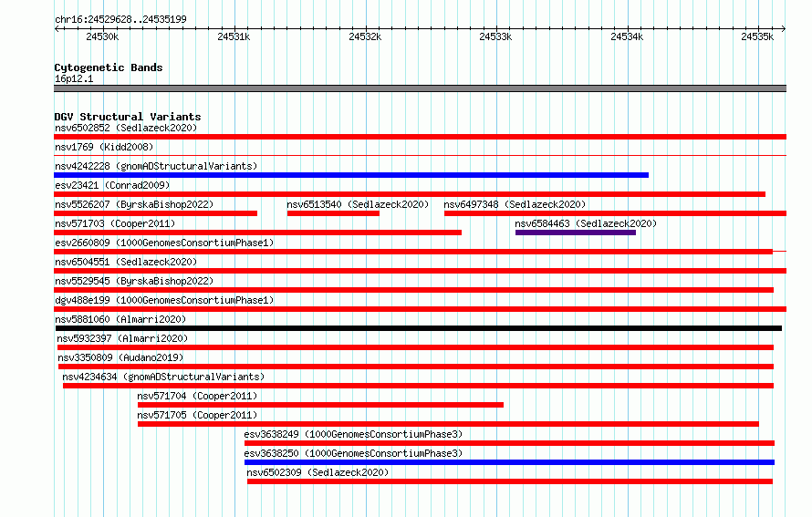Click the right arrowhead of the ruler
The image size is (812, 517).
pyautogui.click(x=784, y=28)
